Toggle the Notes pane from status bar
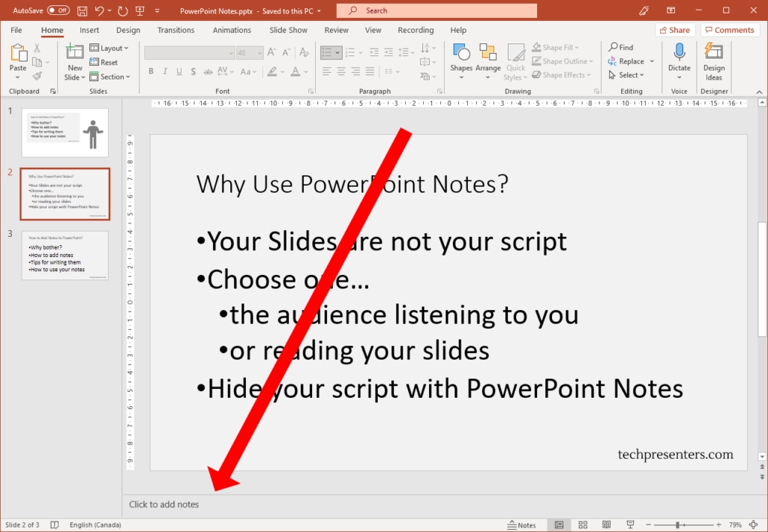768x532 pixels. [x=522, y=525]
